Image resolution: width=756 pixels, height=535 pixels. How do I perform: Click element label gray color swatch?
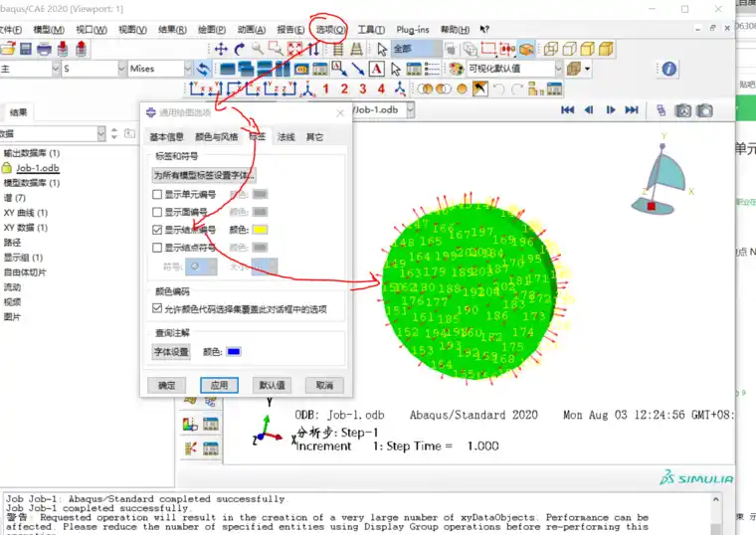coord(260,194)
